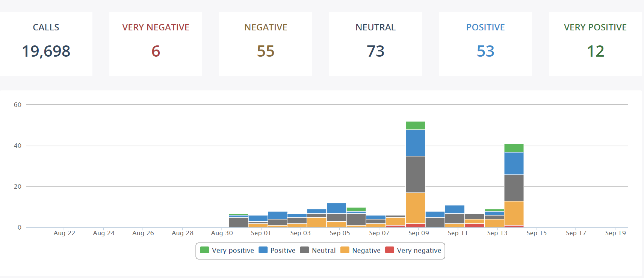Open the POSITIVE summary card showing 53
Viewport: 644px width, 278px height.
coord(485,43)
